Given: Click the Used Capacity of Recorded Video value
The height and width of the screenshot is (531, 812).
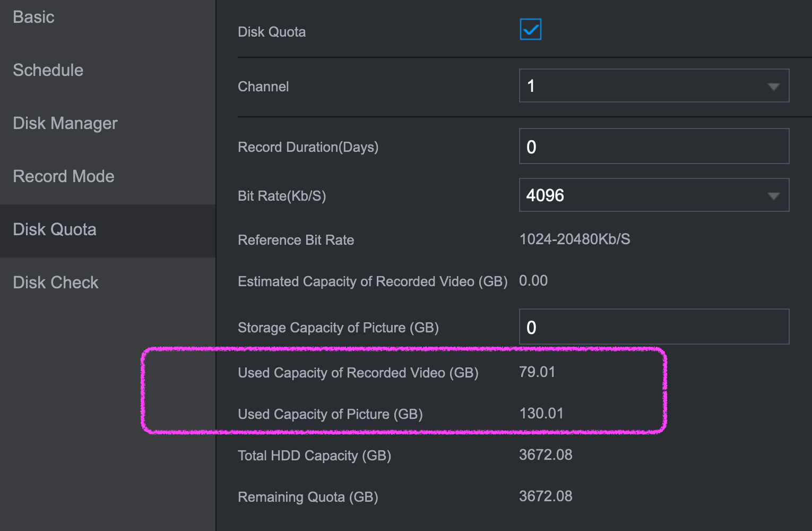Looking at the screenshot, I should 537,372.
